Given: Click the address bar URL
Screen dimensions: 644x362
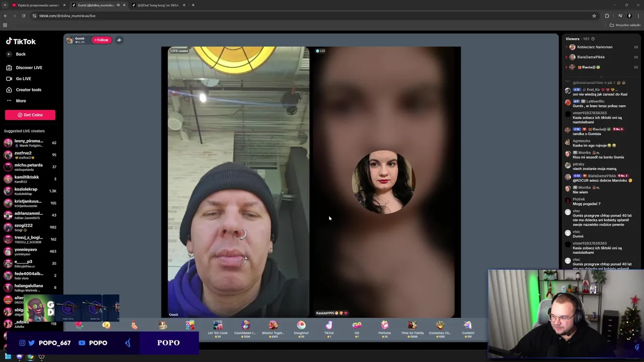Looking at the screenshot, I should tap(67, 16).
